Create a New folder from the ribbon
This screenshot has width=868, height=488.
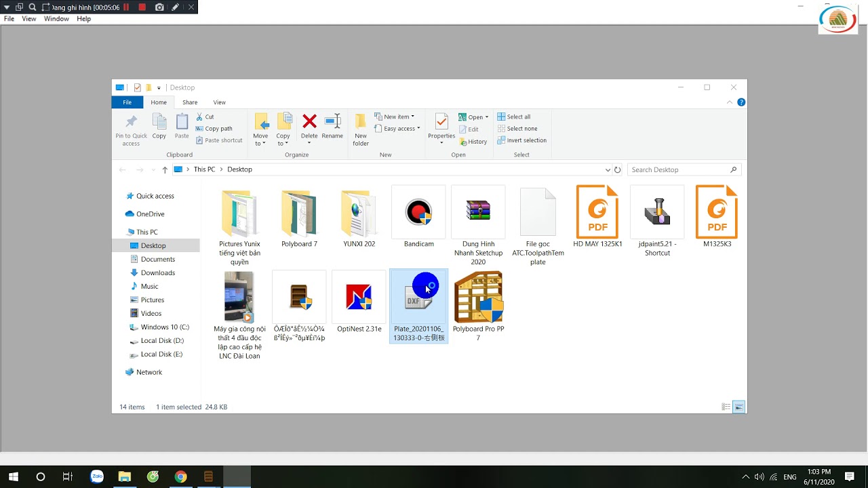click(x=361, y=129)
